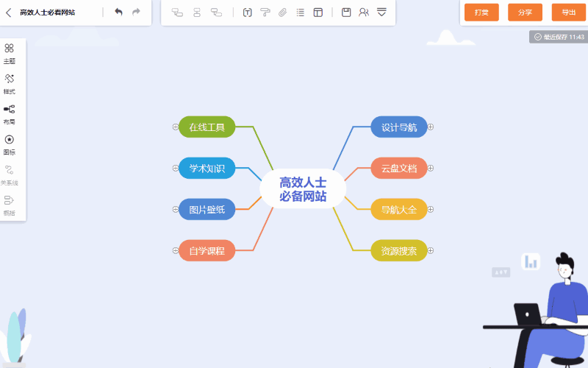Click the orange 导出 export button
Screen dimensions: 588x368
point(569,13)
